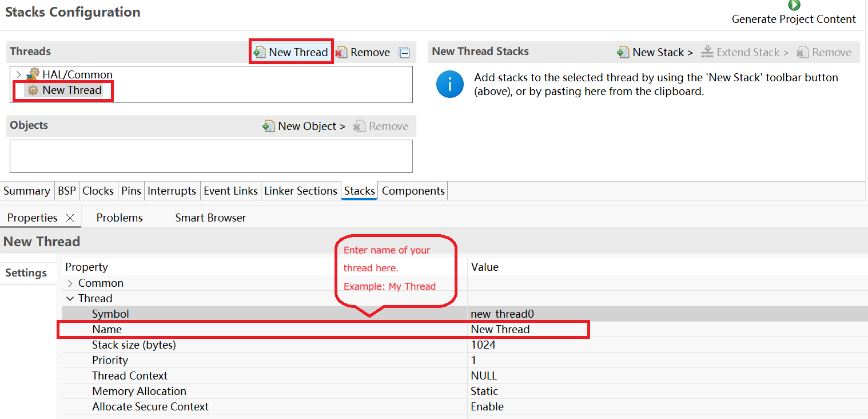Click the New Thread gear icon in tree
This screenshot has width=868, height=419.
click(33, 90)
